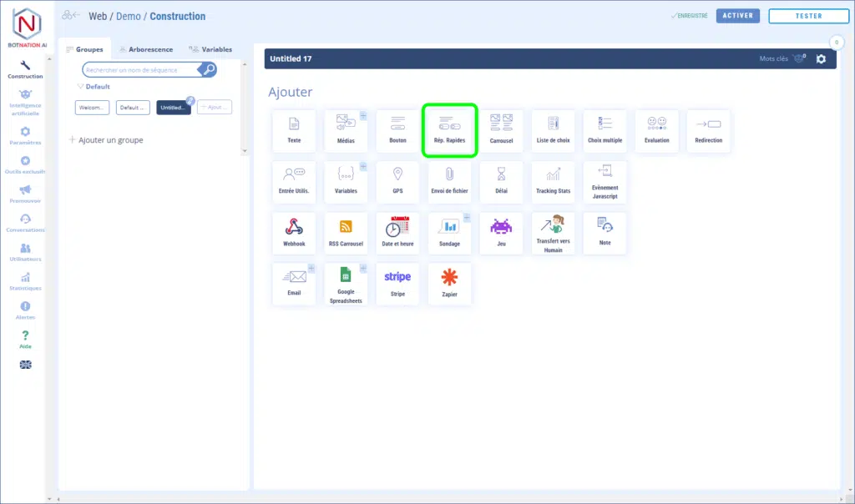Expand Sondage block options

point(467,218)
